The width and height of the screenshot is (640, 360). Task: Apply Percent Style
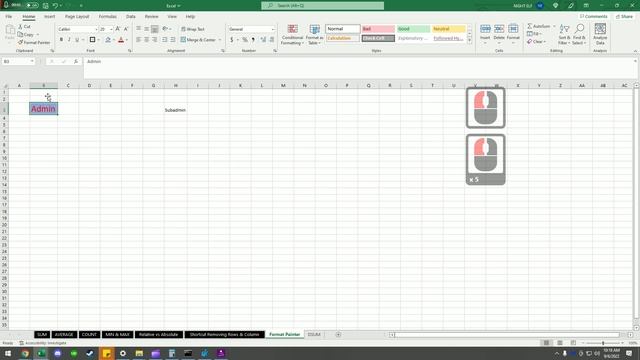245,40
